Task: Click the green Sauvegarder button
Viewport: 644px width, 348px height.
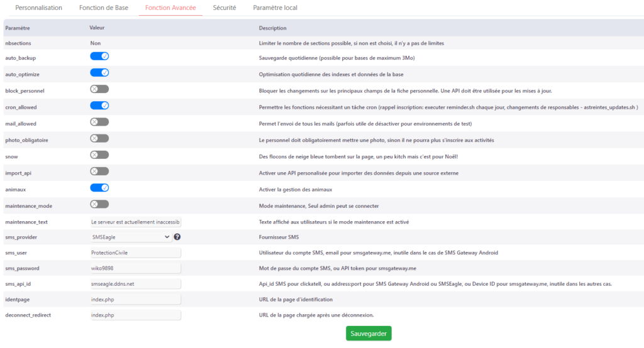Action: (x=369, y=334)
